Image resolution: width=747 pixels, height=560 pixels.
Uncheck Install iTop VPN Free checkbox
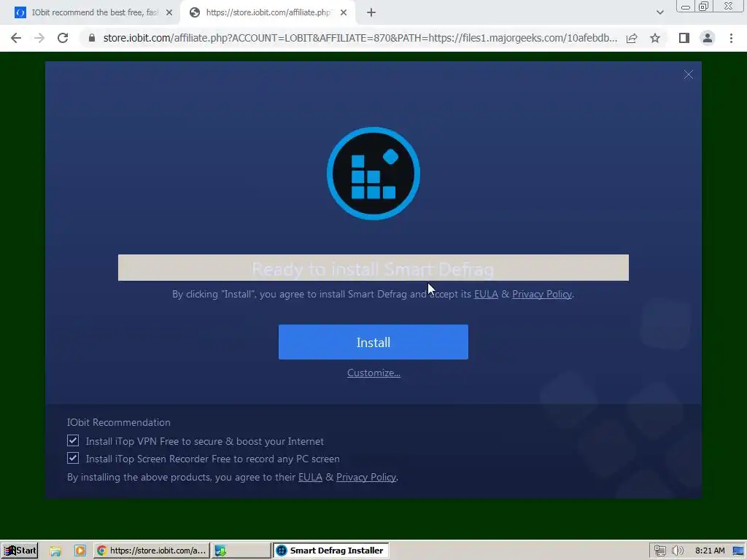point(73,440)
